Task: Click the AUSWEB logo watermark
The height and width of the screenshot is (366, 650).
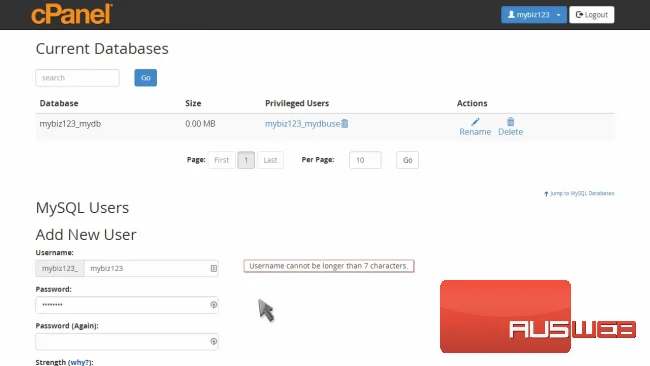Action: click(538, 317)
